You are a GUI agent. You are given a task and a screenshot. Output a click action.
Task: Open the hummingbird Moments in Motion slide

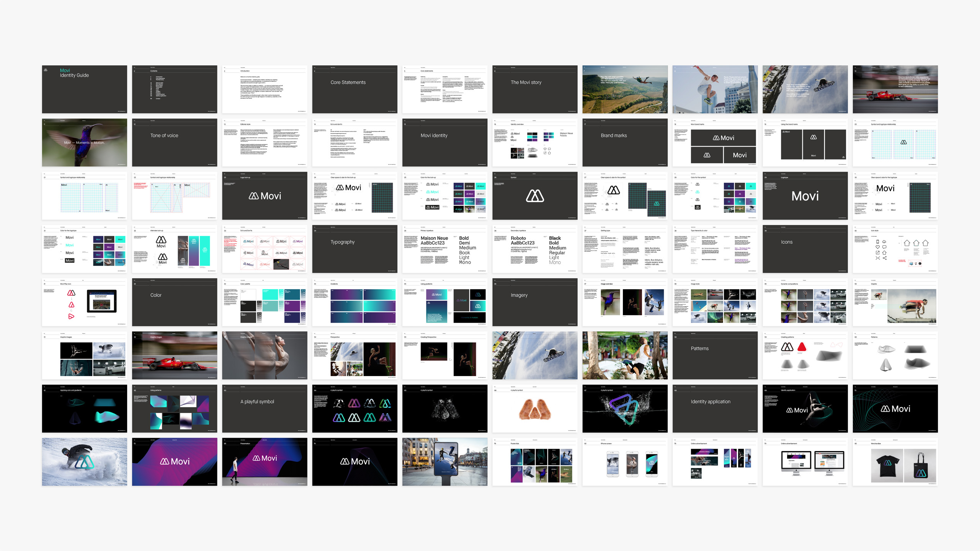point(84,142)
